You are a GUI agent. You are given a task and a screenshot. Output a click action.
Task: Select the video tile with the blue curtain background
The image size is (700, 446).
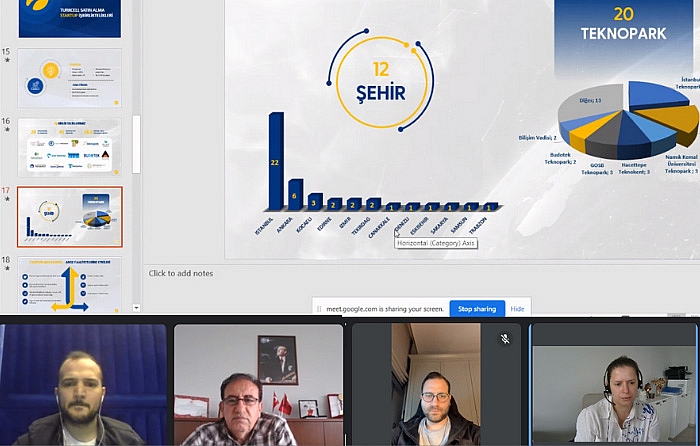tap(83, 384)
